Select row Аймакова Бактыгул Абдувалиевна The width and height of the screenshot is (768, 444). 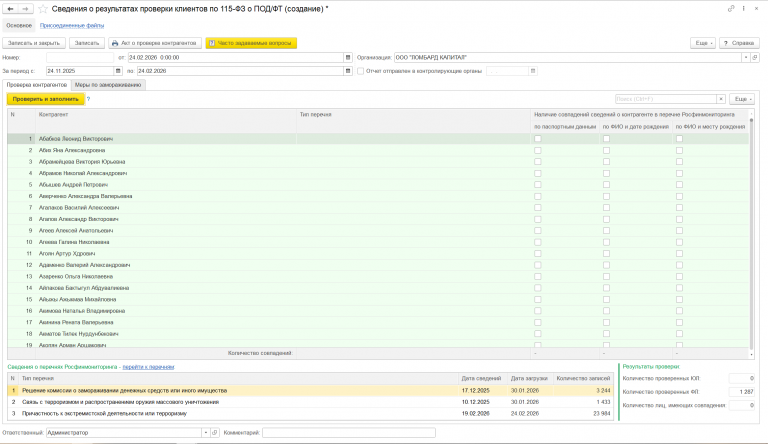(x=378, y=288)
